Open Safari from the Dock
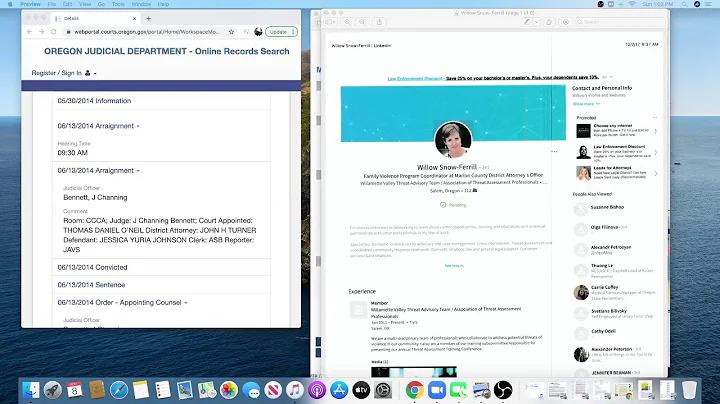This screenshot has width=720, height=404. [118, 390]
